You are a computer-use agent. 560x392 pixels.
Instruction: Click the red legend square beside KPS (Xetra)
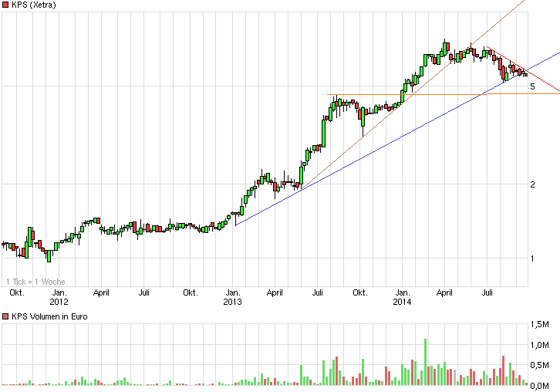tap(5, 6)
